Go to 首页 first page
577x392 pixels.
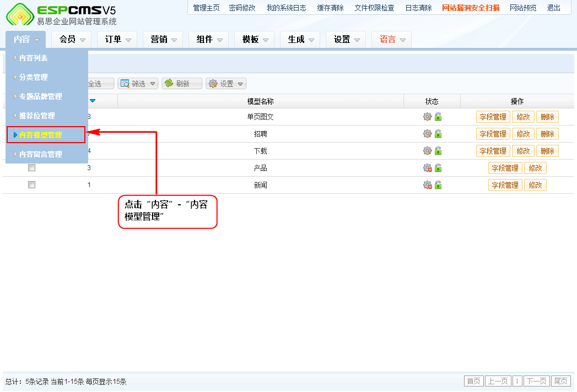(x=473, y=381)
